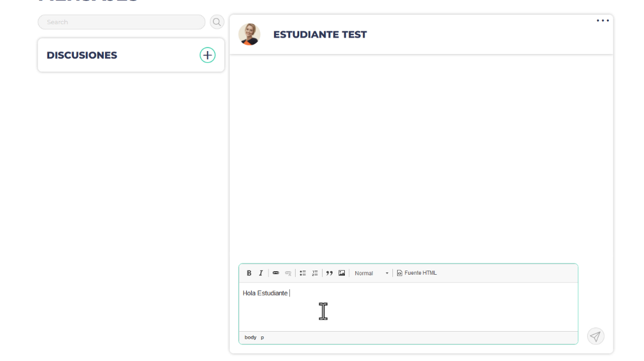Click the search magnifier button
644x361 pixels.
tap(217, 22)
